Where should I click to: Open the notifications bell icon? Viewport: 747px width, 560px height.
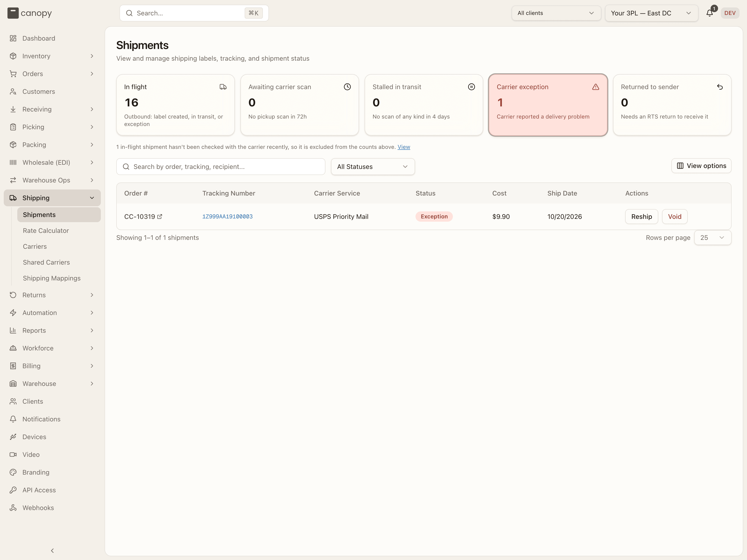coord(709,13)
